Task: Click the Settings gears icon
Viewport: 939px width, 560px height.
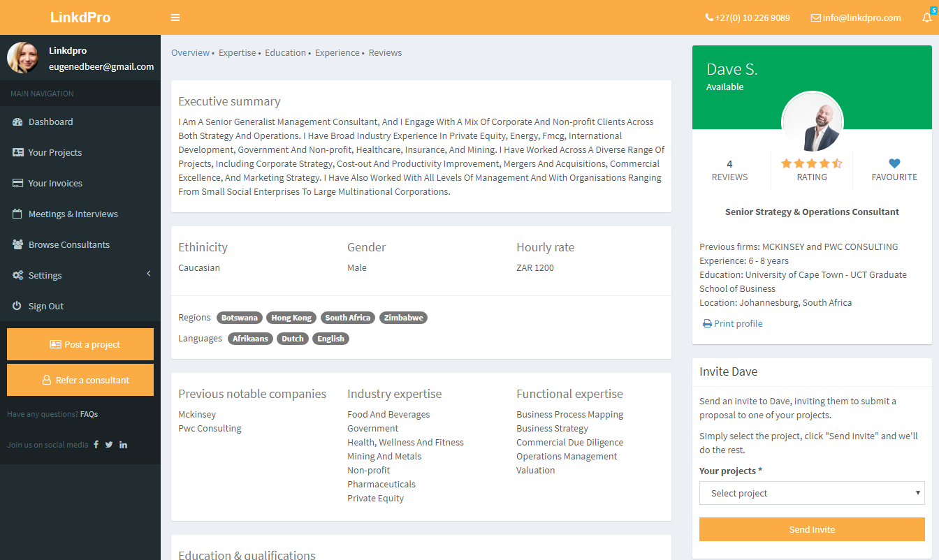Action: pyautogui.click(x=18, y=275)
